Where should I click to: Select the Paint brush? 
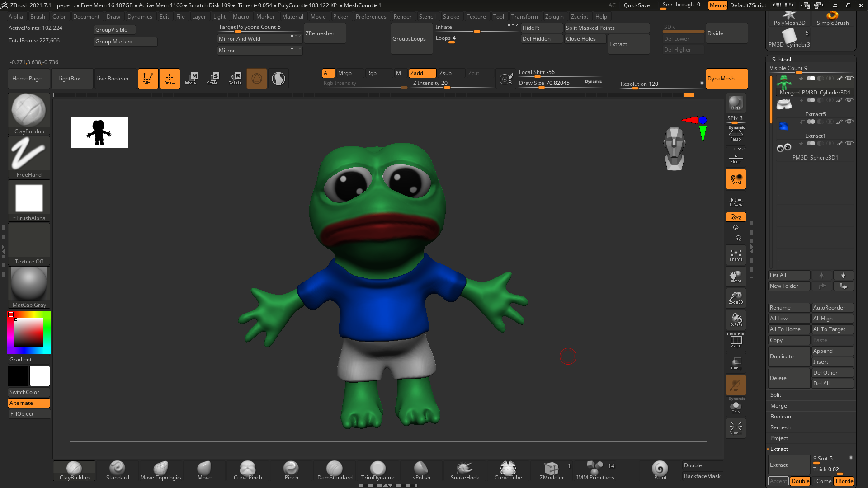click(660, 471)
